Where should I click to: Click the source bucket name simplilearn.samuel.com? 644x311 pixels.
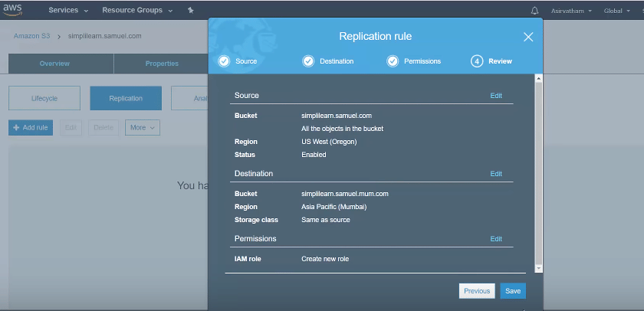(x=337, y=116)
